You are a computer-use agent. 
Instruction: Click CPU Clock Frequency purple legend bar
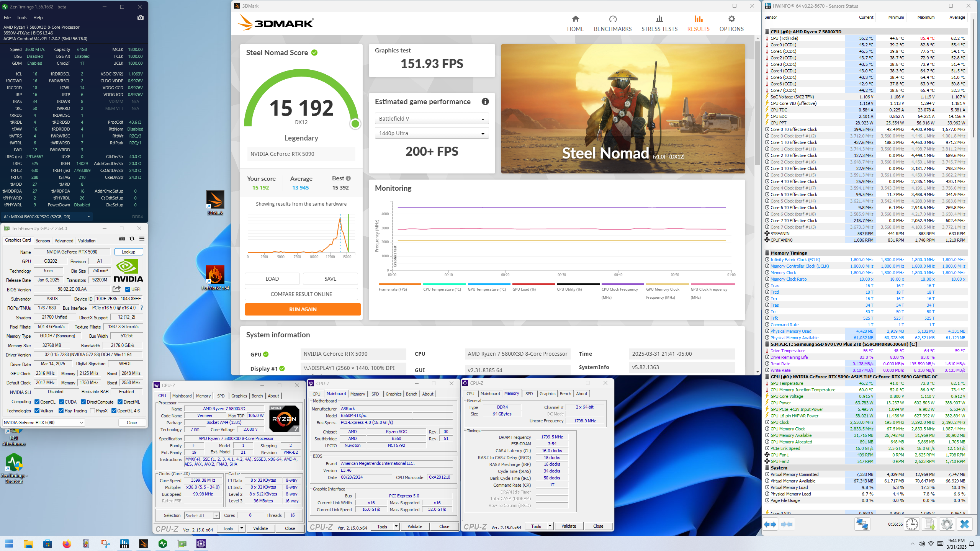[x=623, y=284]
